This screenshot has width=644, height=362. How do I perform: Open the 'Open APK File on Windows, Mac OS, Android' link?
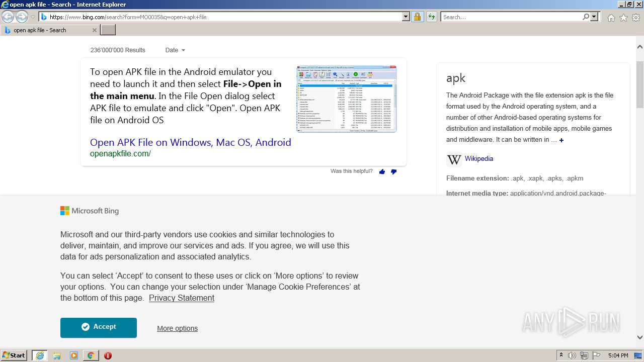click(191, 142)
